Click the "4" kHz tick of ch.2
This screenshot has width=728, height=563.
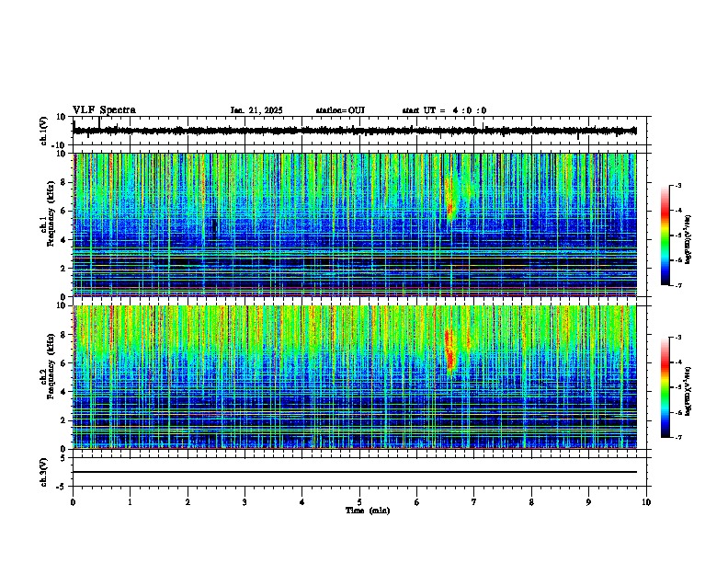[x=64, y=392]
